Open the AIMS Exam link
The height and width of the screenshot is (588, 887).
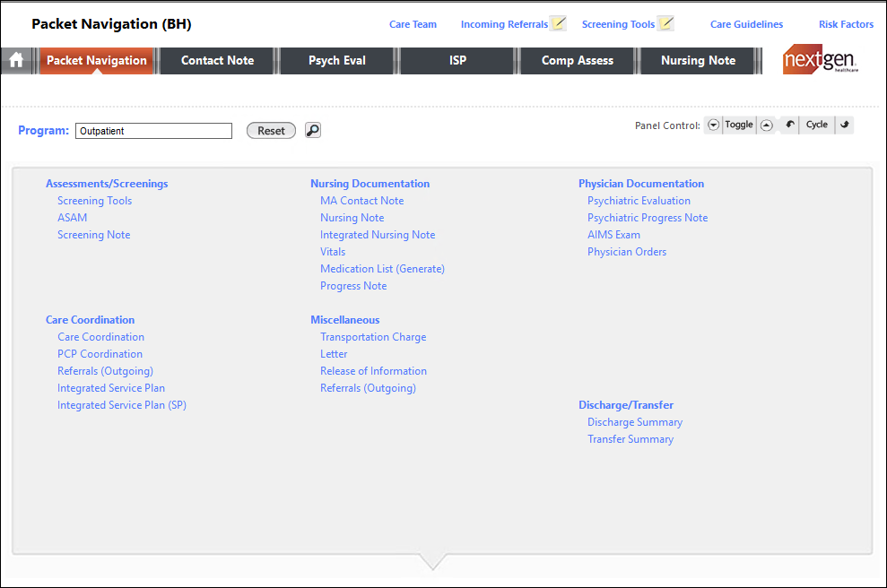pyautogui.click(x=613, y=235)
